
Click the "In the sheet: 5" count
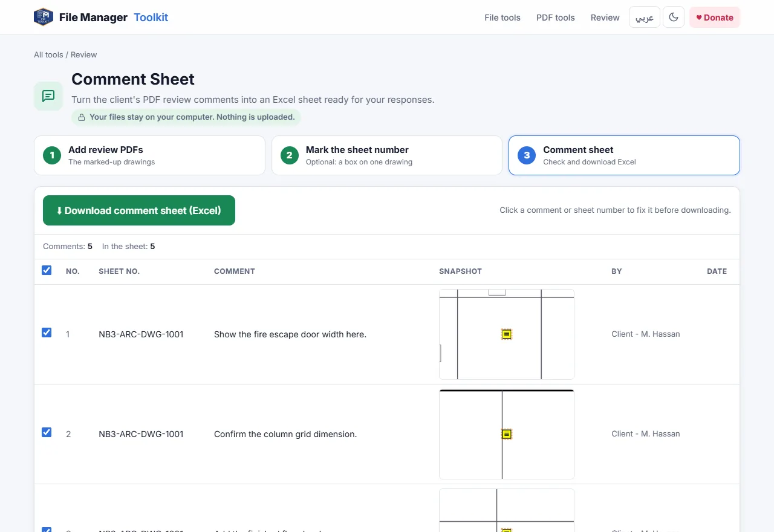129,246
